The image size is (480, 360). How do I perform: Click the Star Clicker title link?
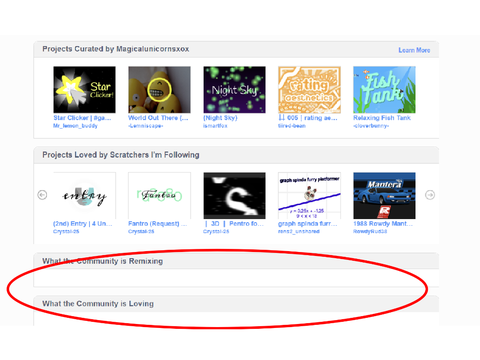pyautogui.click(x=82, y=118)
